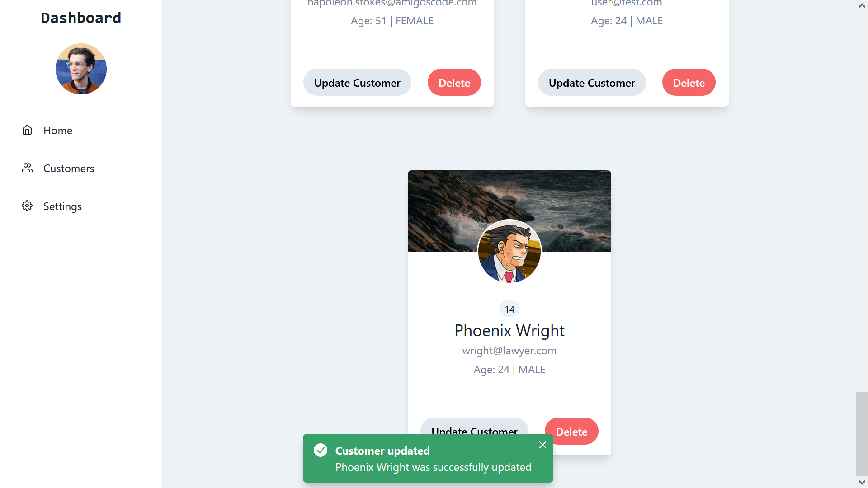This screenshot has width=868, height=488.
Task: Click Update Customer on first card
Action: tap(357, 82)
